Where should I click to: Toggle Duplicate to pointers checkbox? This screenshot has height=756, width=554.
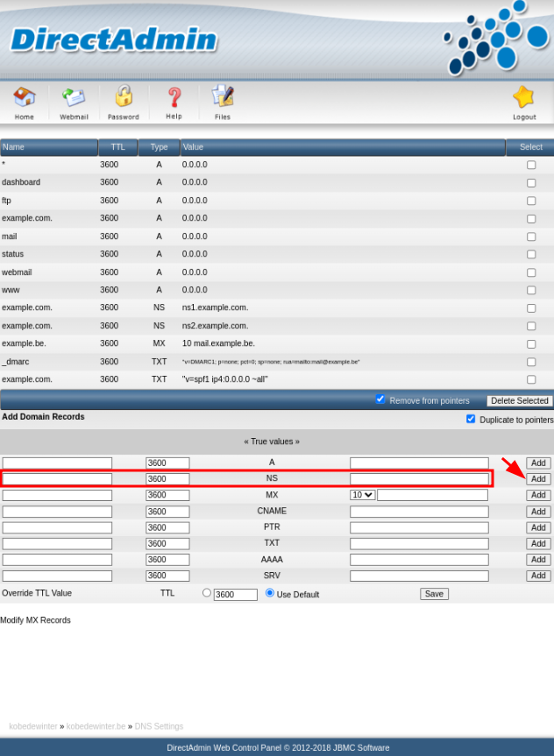click(x=471, y=419)
